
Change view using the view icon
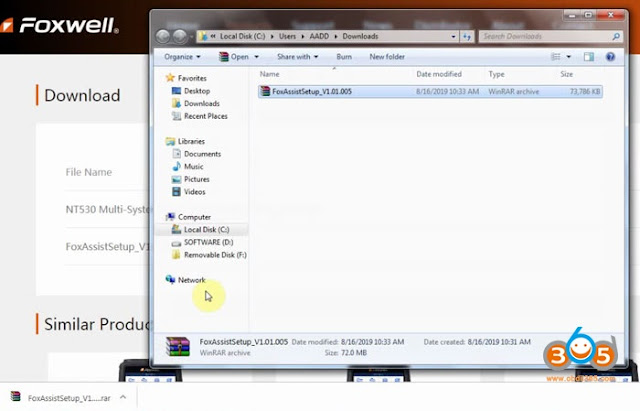pyautogui.click(x=556, y=57)
